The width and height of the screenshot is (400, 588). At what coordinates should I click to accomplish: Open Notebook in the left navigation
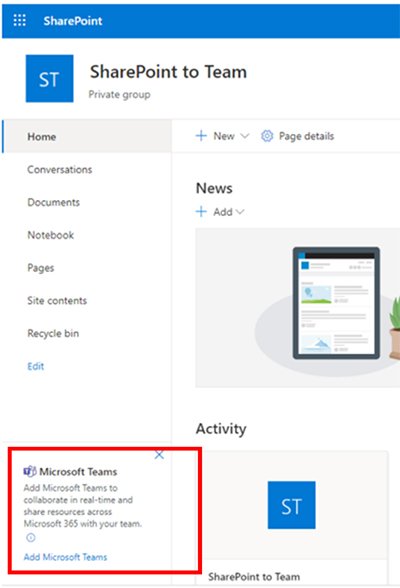click(x=51, y=235)
